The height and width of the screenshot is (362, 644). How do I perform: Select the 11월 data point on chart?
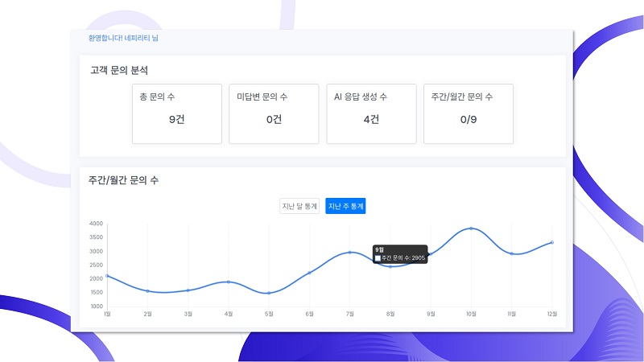(511, 254)
